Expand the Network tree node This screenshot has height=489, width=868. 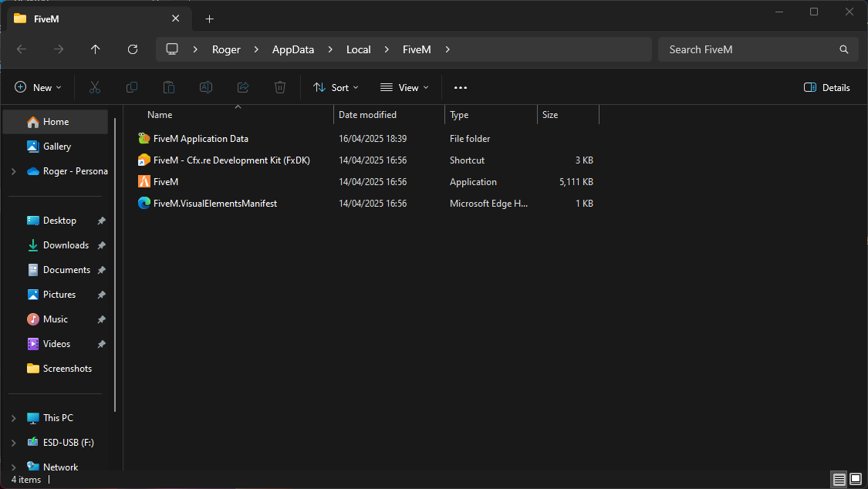pyautogui.click(x=14, y=467)
